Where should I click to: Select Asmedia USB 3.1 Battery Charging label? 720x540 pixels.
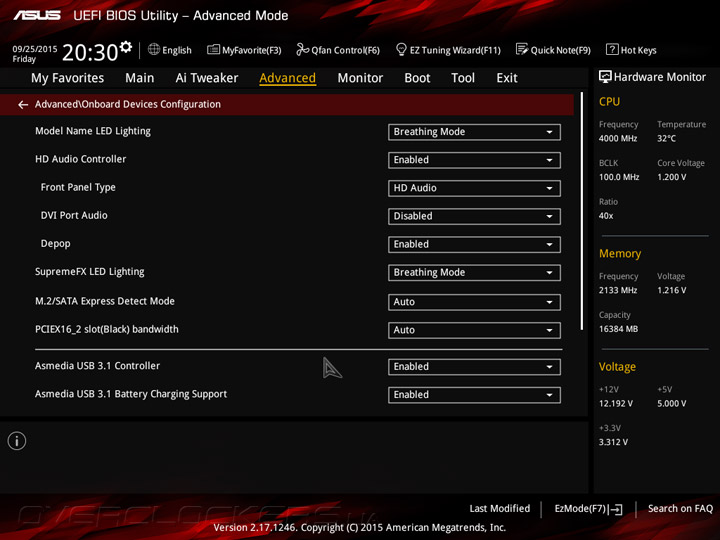[x=131, y=394]
